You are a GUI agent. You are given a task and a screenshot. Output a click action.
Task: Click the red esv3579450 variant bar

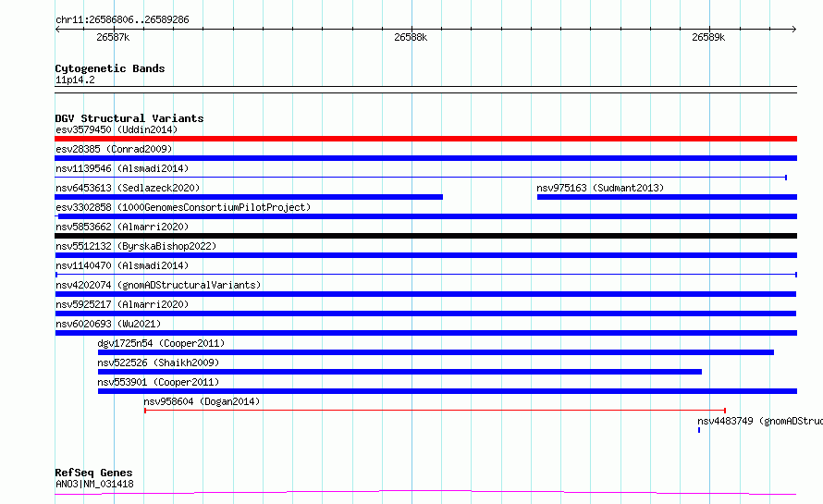click(425, 139)
